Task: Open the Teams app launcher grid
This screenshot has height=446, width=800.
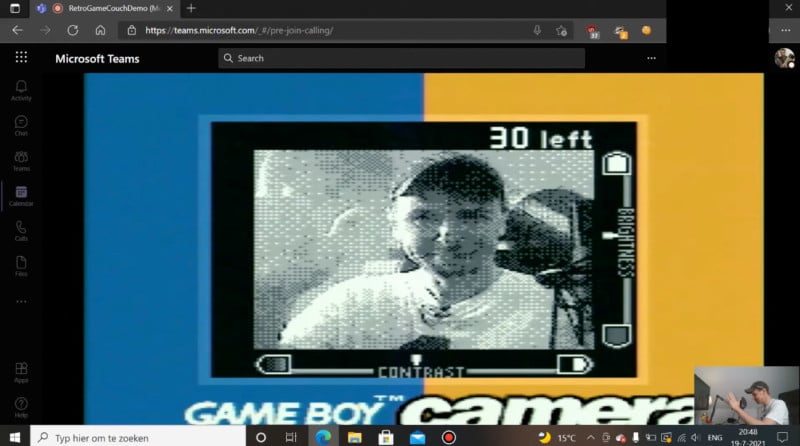Action: pyautogui.click(x=21, y=57)
